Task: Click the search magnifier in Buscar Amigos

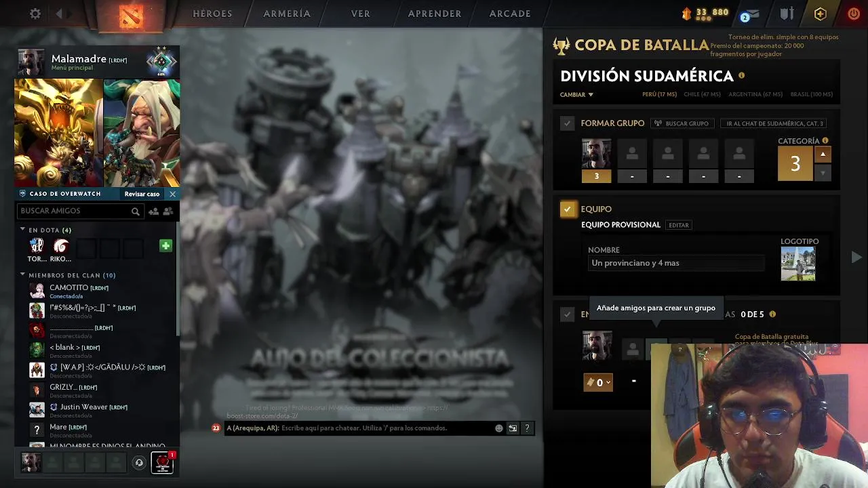Action: (136, 211)
